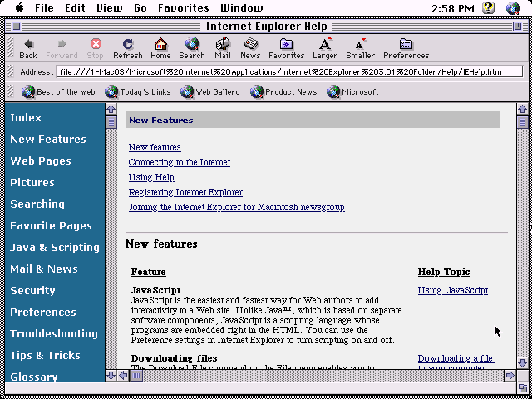The image size is (532, 399).
Task: Open the Help question-mark menu icon
Action: (x=488, y=7)
